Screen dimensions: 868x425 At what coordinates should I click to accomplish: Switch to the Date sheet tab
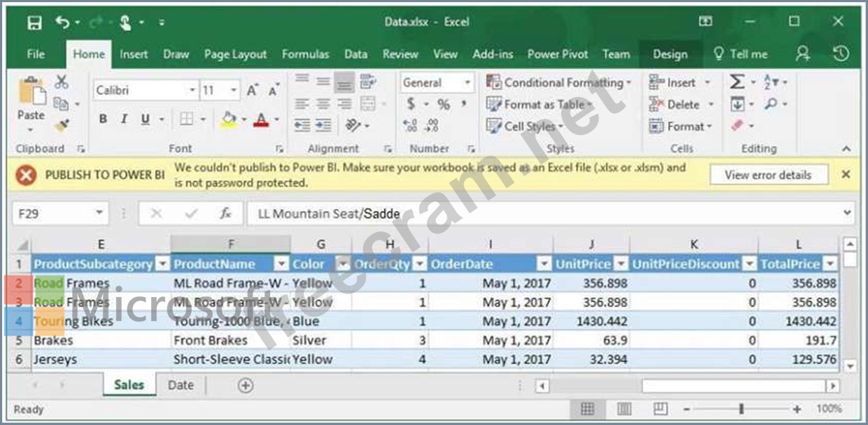181,385
